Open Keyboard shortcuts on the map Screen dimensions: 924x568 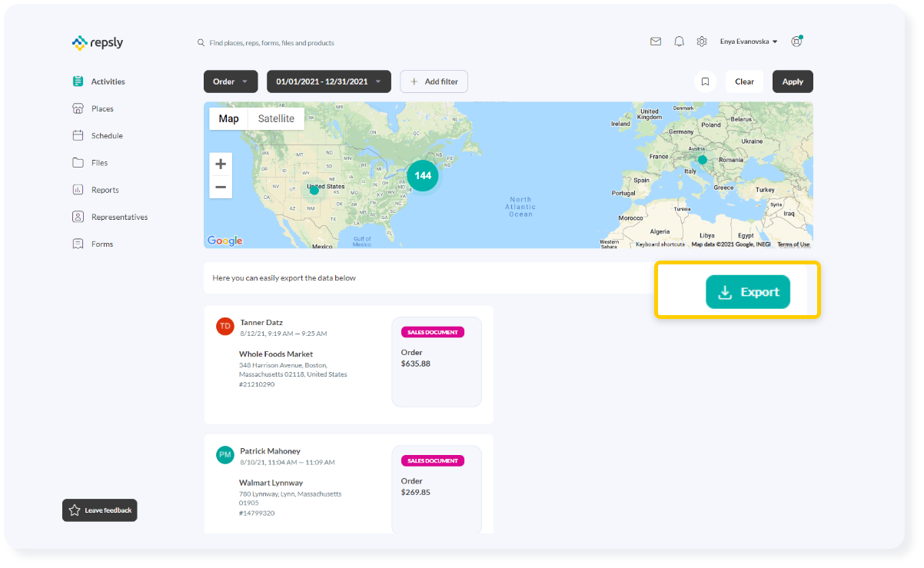[x=660, y=244]
